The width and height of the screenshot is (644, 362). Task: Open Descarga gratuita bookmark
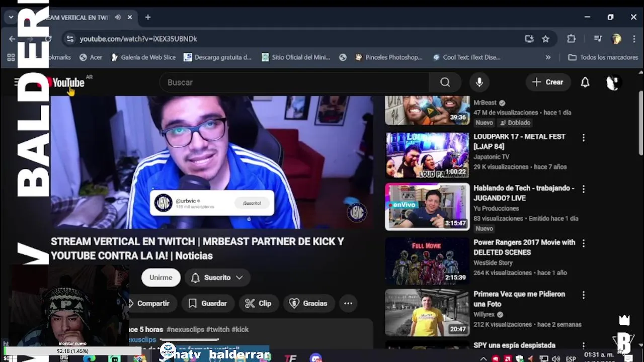coord(217,57)
